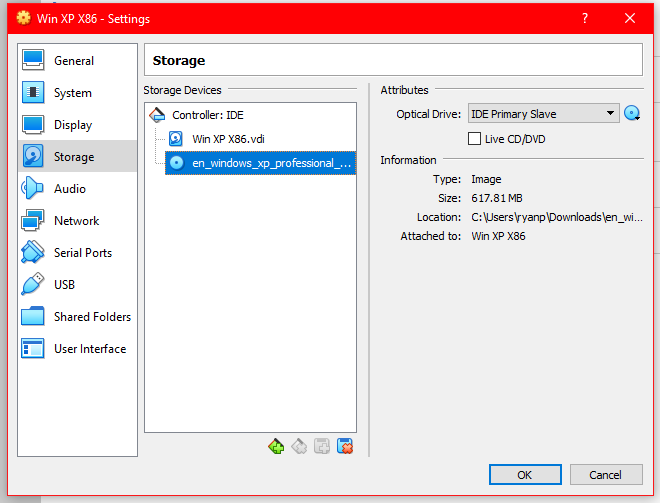Screen dimensions: 660x503
Task: Click the Shared Folders folder icon
Action: 32,316
